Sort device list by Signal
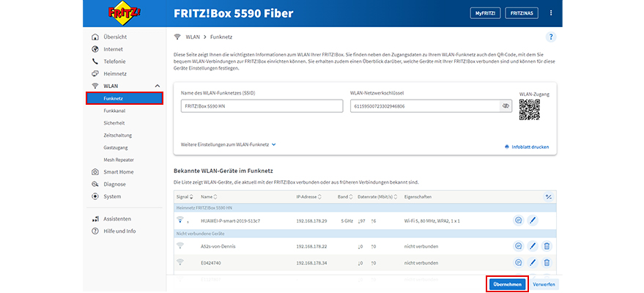This screenshot has width=644, height=293. [x=183, y=196]
